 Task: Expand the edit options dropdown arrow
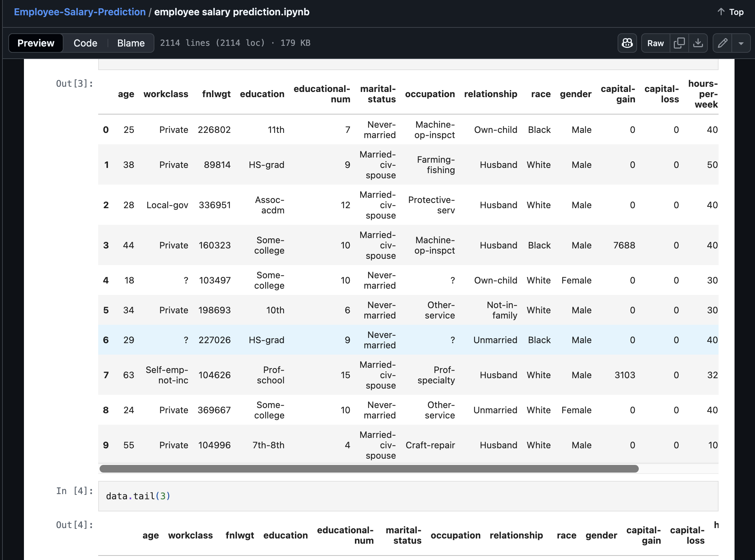[741, 43]
